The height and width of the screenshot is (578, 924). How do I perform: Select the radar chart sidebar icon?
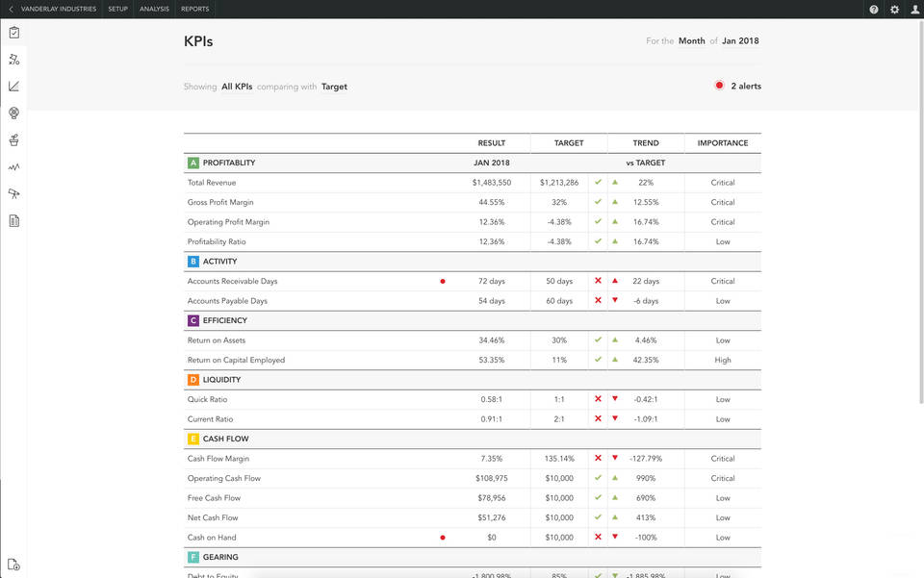pyautogui.click(x=13, y=113)
